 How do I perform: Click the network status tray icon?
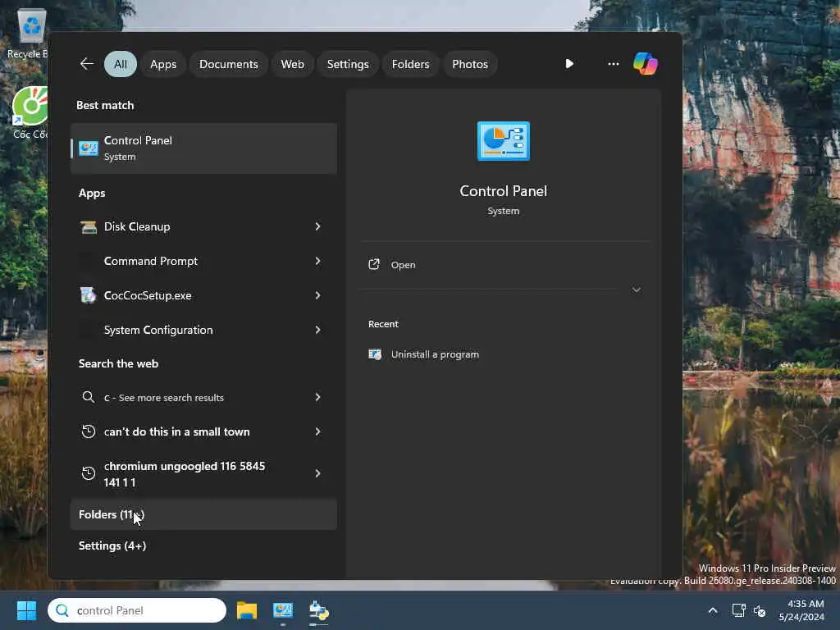(739, 610)
